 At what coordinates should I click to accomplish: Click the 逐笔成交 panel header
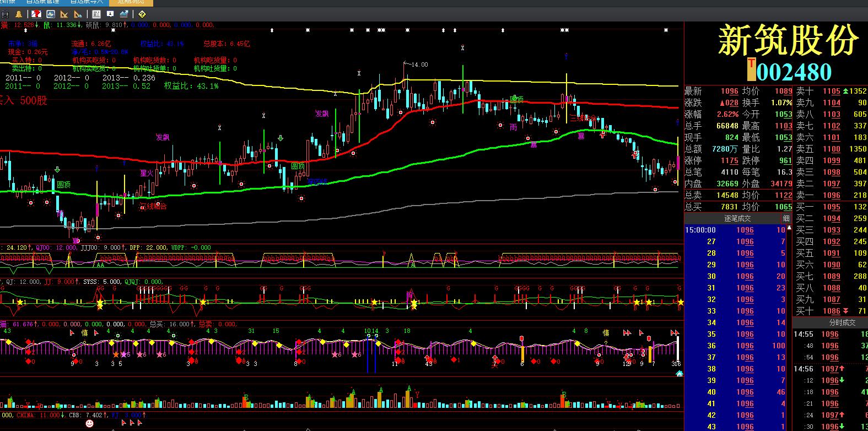[737, 218]
